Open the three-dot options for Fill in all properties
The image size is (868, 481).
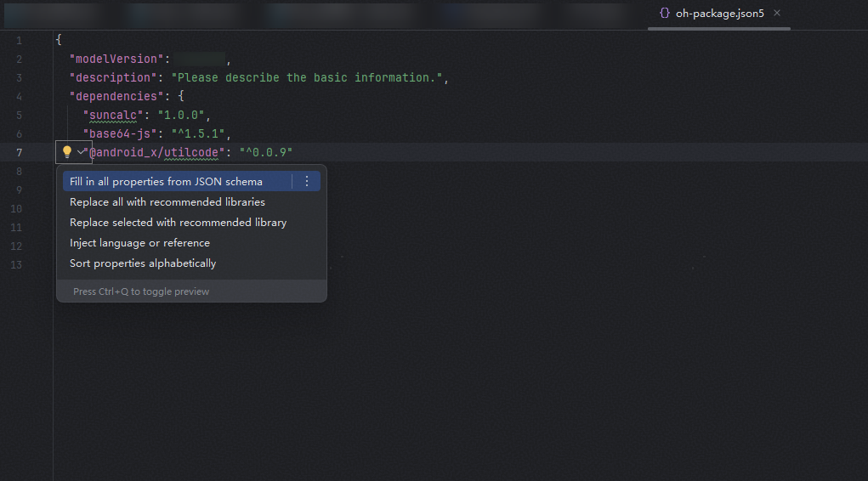pos(307,182)
